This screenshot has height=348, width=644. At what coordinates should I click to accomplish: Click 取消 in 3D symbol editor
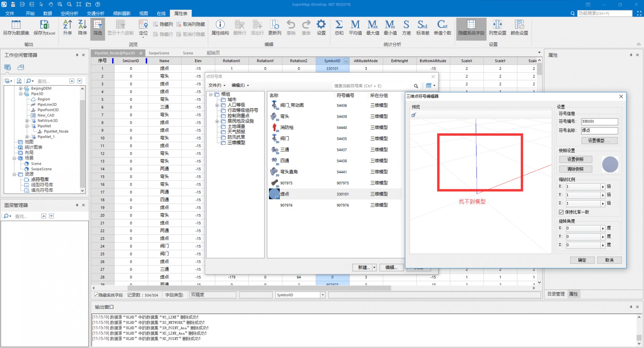coord(609,260)
